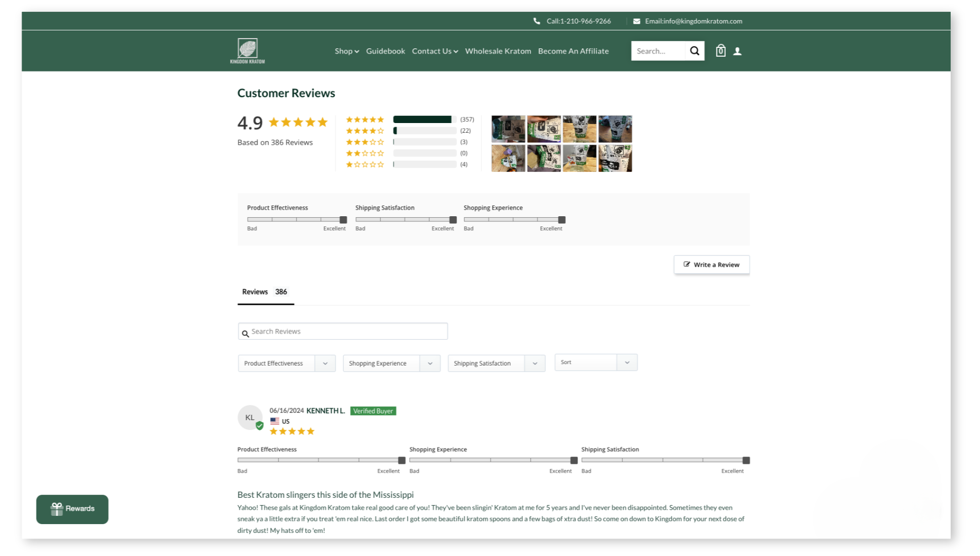Go to Become An Affiliate link
This screenshot has width=980, height=556.
[573, 51]
